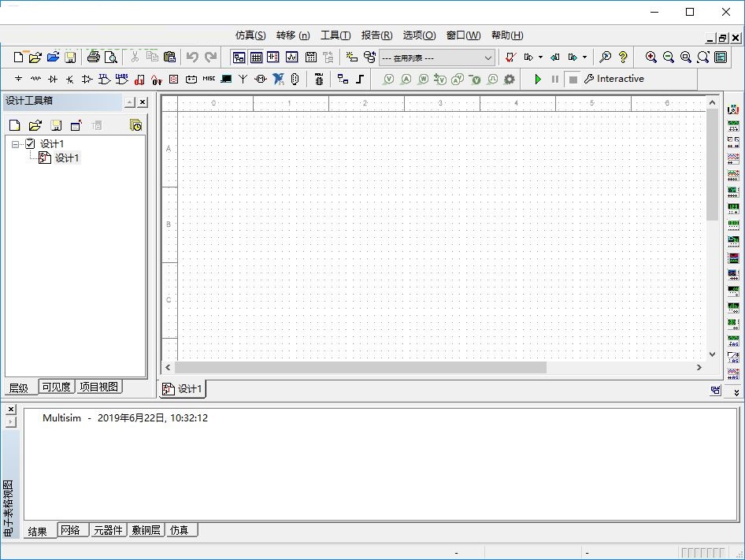Switch to the 可见度 tab
Image resolution: width=745 pixels, height=560 pixels.
pyautogui.click(x=56, y=387)
